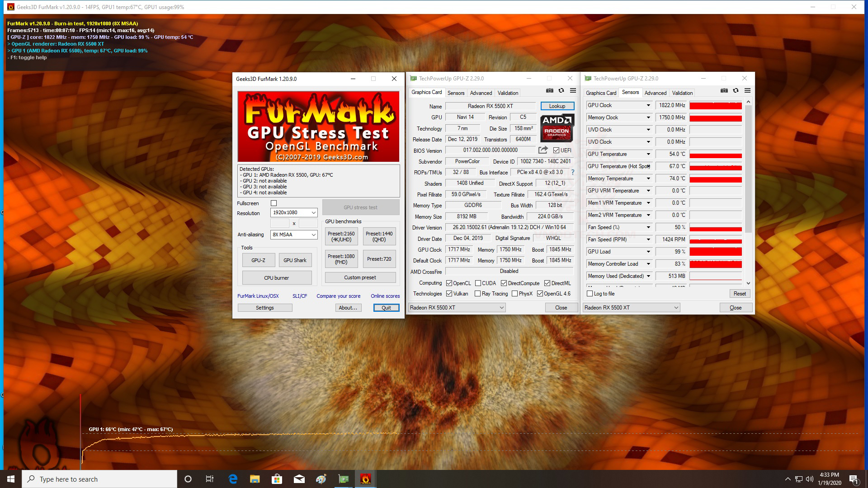This screenshot has height=488, width=868.
Task: Click the Lookup button
Action: coord(557,106)
